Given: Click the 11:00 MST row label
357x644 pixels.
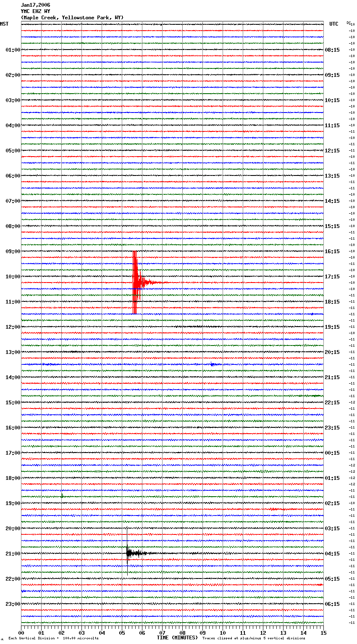Looking at the screenshot, I should click(13, 302).
